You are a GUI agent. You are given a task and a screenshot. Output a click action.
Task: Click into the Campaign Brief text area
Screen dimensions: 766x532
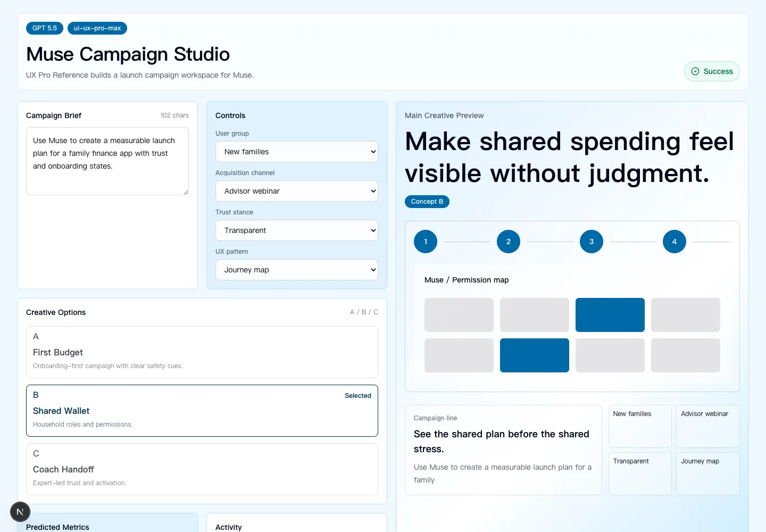coord(107,161)
